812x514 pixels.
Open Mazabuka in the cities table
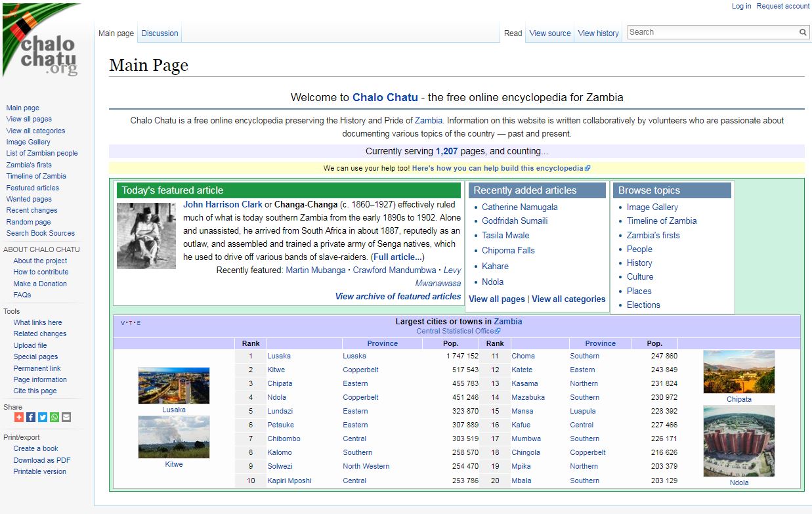click(528, 397)
